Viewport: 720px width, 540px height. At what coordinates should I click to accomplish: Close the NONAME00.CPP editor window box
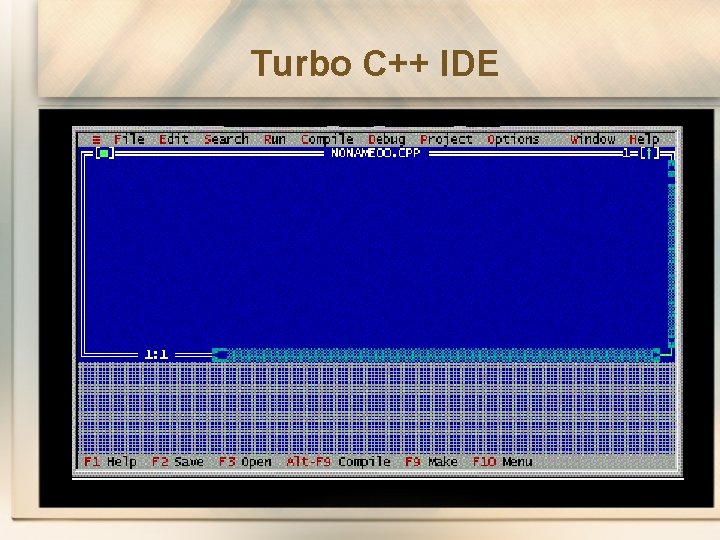pos(105,153)
